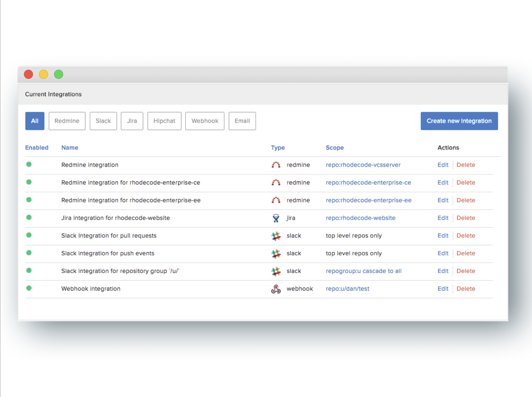Image resolution: width=532 pixels, height=397 pixels.
Task: Click the Redmine icon in the first integration row
Action: tap(276, 165)
